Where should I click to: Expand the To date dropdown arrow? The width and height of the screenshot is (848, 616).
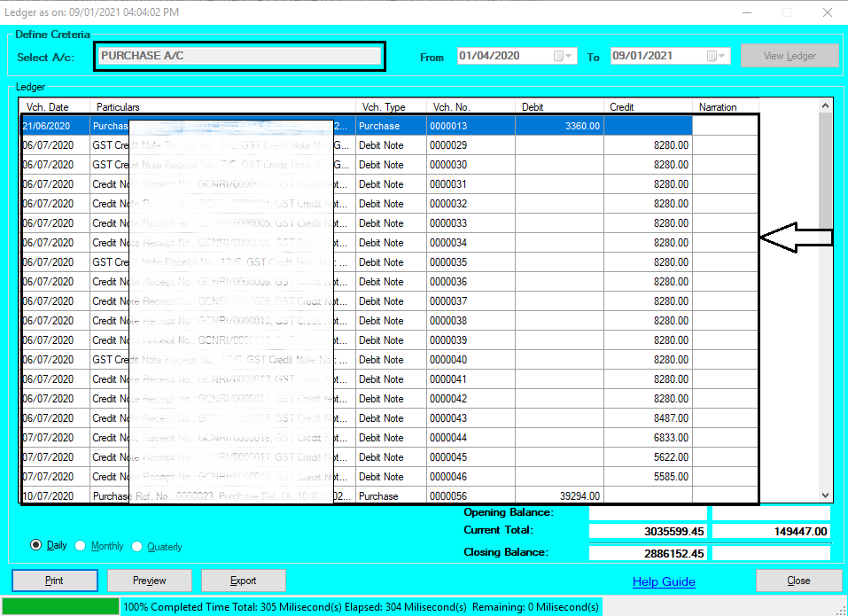(x=720, y=56)
